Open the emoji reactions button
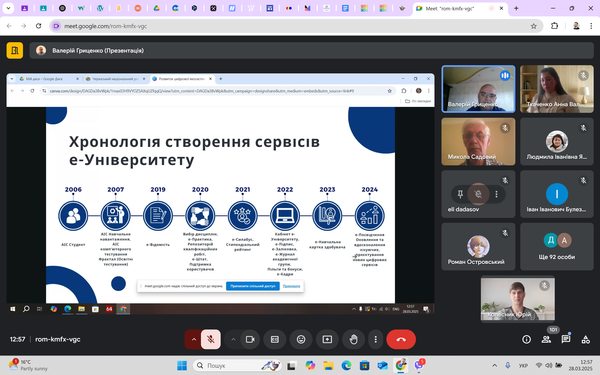 [x=301, y=339]
